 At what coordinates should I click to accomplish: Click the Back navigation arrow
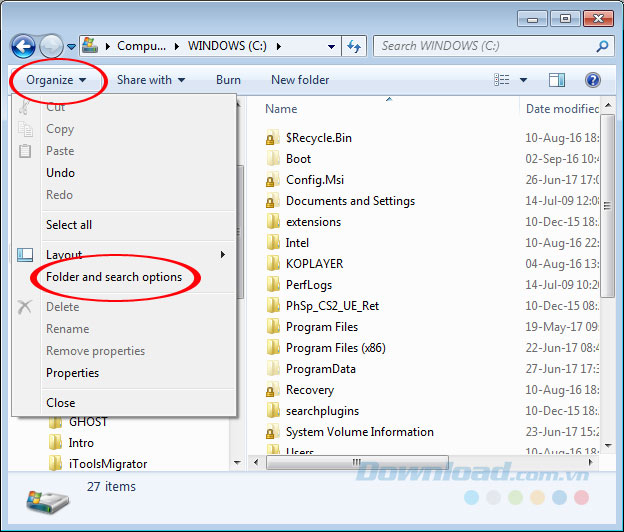pyautogui.click(x=23, y=46)
